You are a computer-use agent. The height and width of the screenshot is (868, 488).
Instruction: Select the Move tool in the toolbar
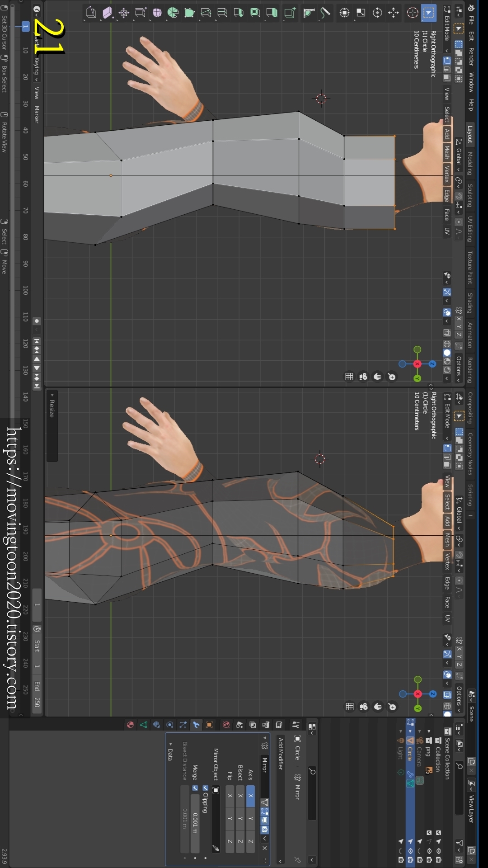[x=393, y=13]
